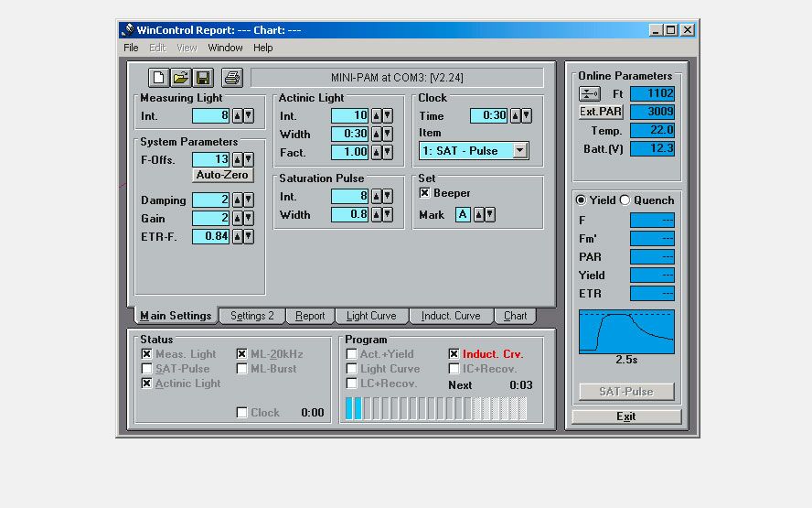Viewport: 812px width, 508px height.
Task: Increase F-Offs. with up arrow
Action: (237, 159)
